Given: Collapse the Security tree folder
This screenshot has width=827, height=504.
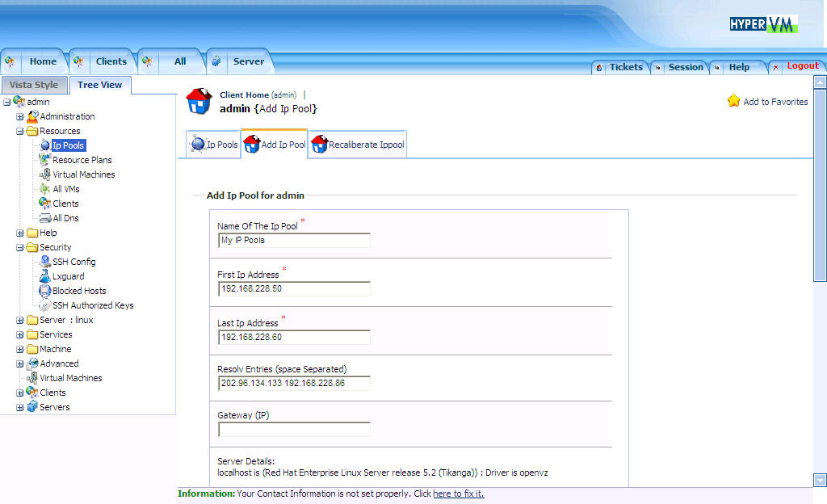Looking at the screenshot, I should [x=20, y=247].
